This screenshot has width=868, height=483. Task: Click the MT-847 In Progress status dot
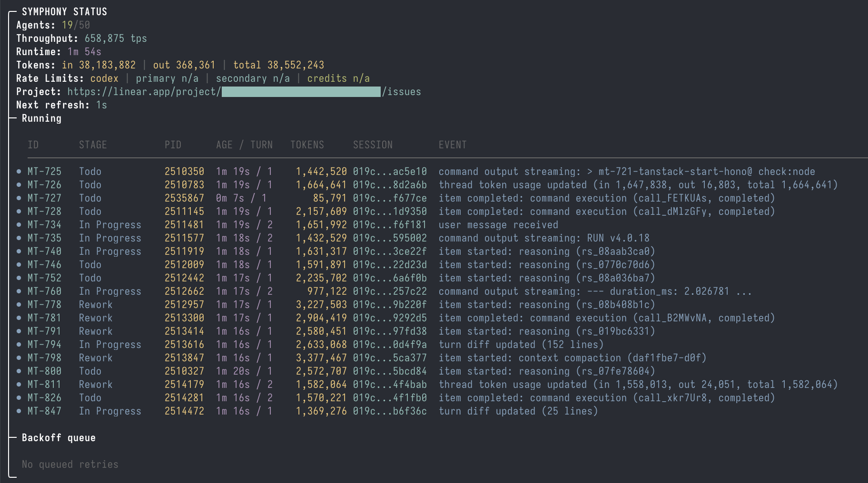[18, 411]
